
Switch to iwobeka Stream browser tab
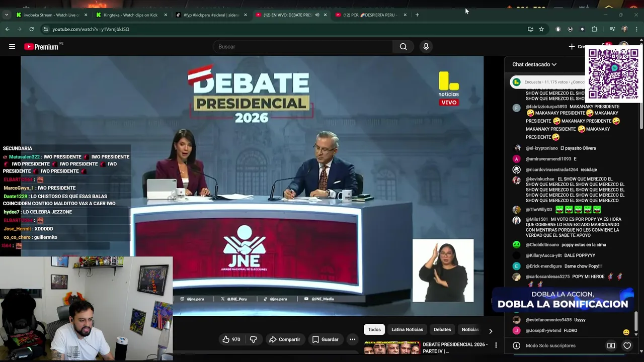[x=50, y=15]
